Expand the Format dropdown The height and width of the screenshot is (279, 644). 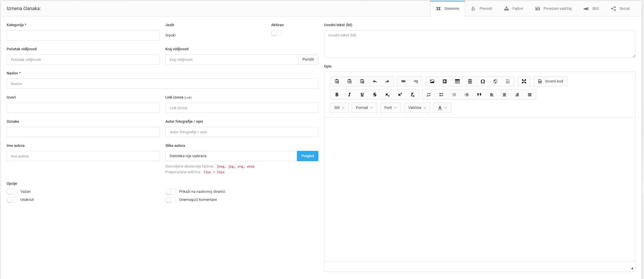pyautogui.click(x=364, y=108)
